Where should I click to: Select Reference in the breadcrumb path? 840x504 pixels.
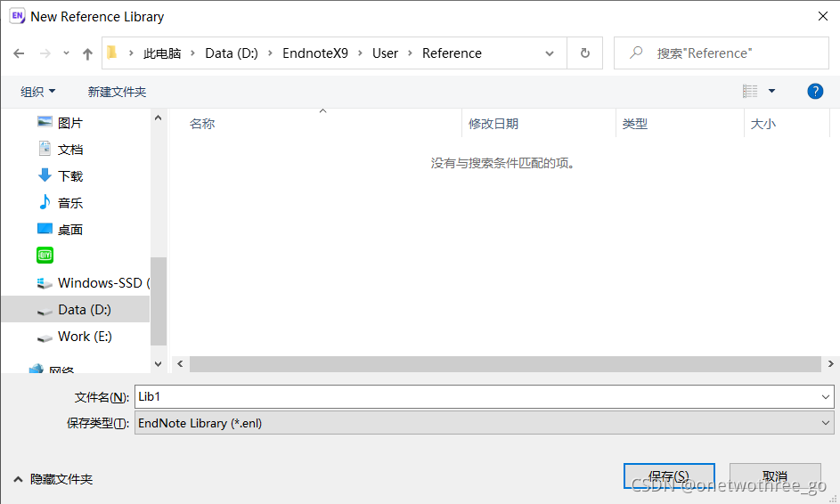[x=452, y=53]
